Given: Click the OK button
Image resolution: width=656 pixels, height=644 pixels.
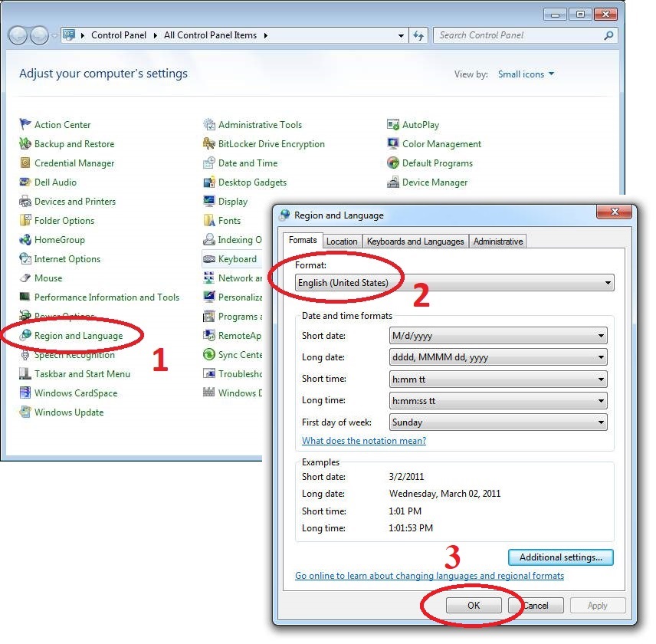Looking at the screenshot, I should point(474,606).
